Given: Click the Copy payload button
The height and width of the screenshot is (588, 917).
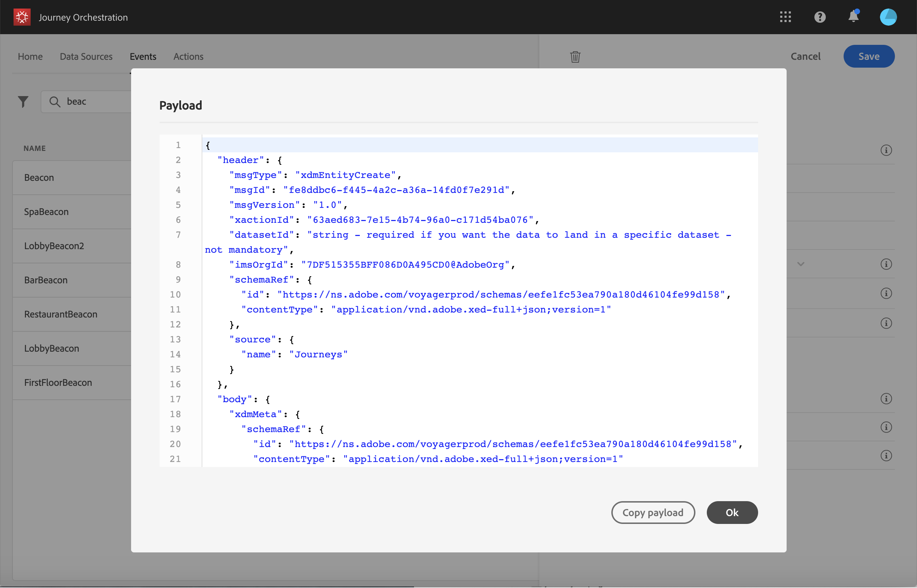Looking at the screenshot, I should 653,513.
